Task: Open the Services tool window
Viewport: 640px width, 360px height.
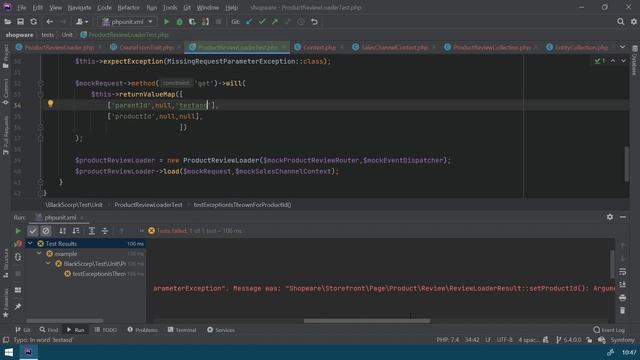Action: coord(221,330)
